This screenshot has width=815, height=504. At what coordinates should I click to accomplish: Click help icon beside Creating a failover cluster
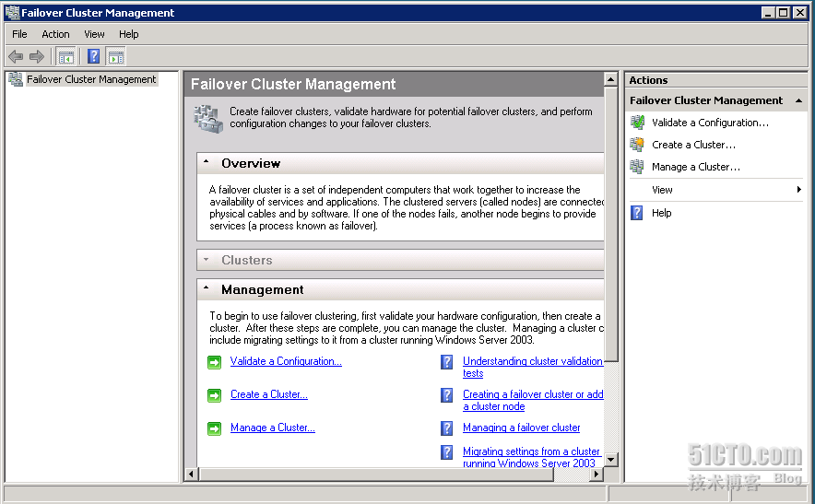coord(446,395)
